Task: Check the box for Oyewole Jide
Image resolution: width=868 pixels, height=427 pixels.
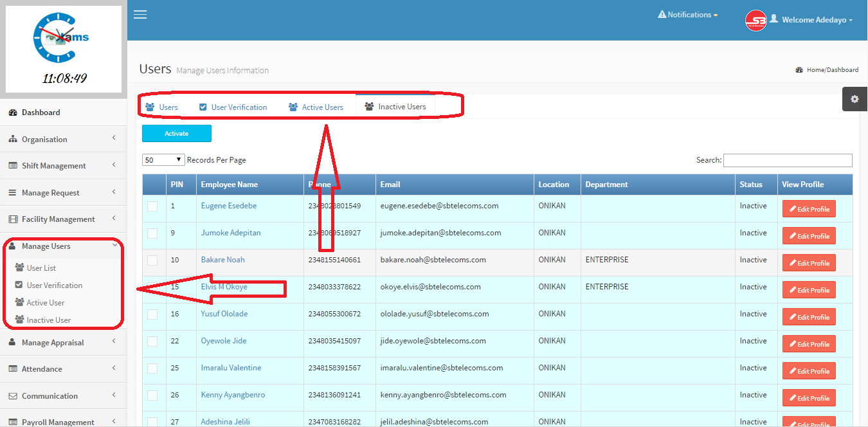Action: 152,341
